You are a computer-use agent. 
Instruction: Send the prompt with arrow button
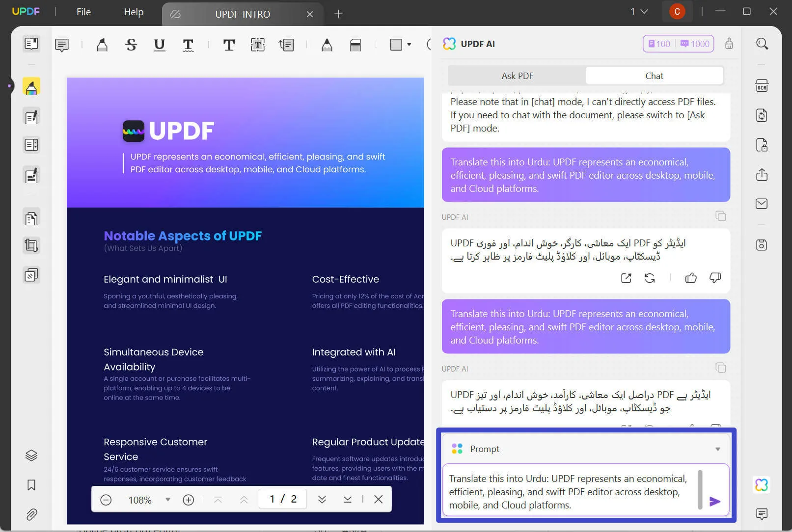(x=715, y=501)
